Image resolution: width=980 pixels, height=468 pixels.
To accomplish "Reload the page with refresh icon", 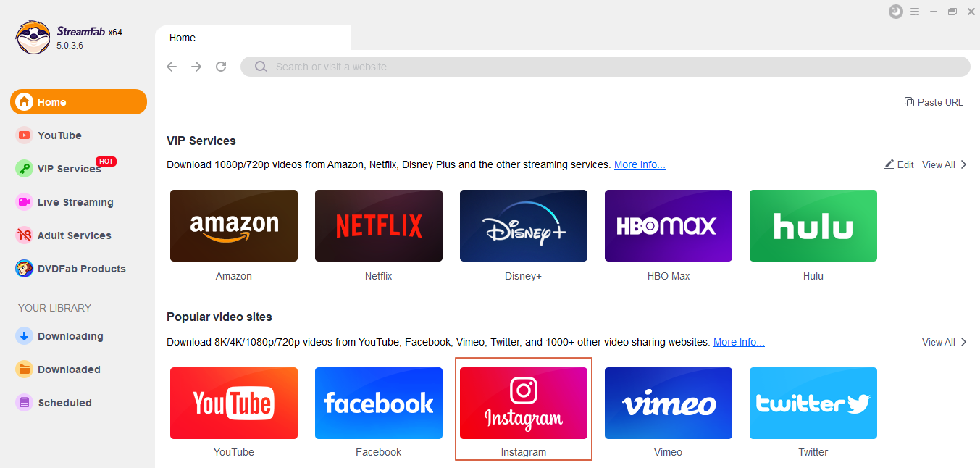I will [221, 67].
